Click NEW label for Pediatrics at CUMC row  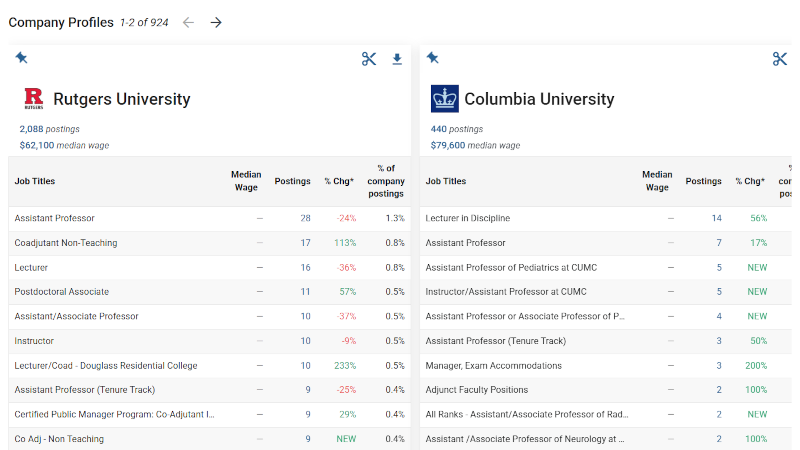pos(757,267)
